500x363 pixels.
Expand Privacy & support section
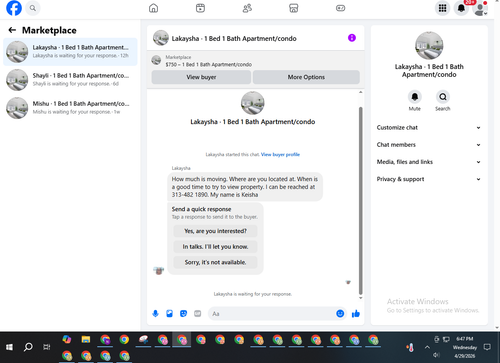[x=429, y=179]
